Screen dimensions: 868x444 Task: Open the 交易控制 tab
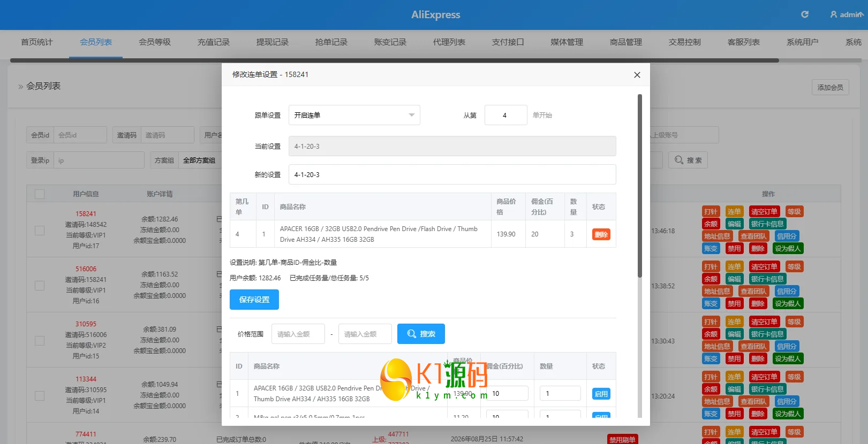tap(685, 42)
